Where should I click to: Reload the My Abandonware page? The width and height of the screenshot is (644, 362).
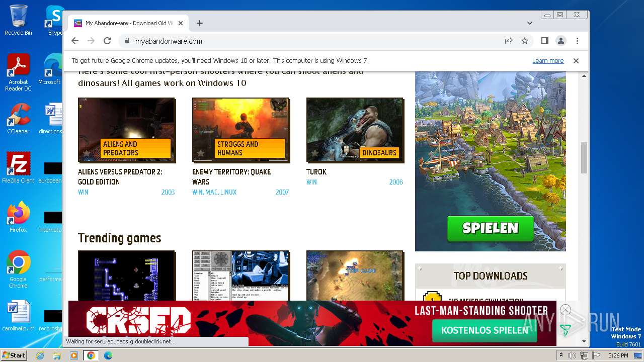point(107,41)
